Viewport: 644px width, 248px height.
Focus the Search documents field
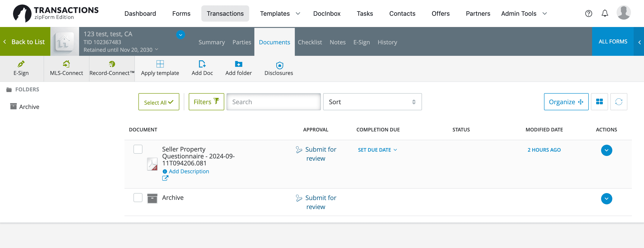point(273,102)
